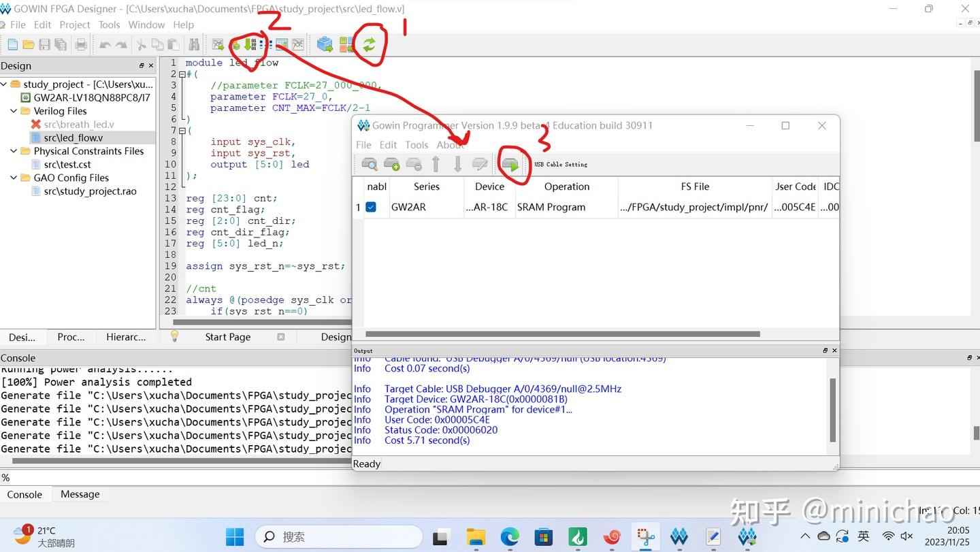Viewport: 980px width, 552px height.
Task: Open the File menu in Gowin Programmer
Action: (363, 145)
